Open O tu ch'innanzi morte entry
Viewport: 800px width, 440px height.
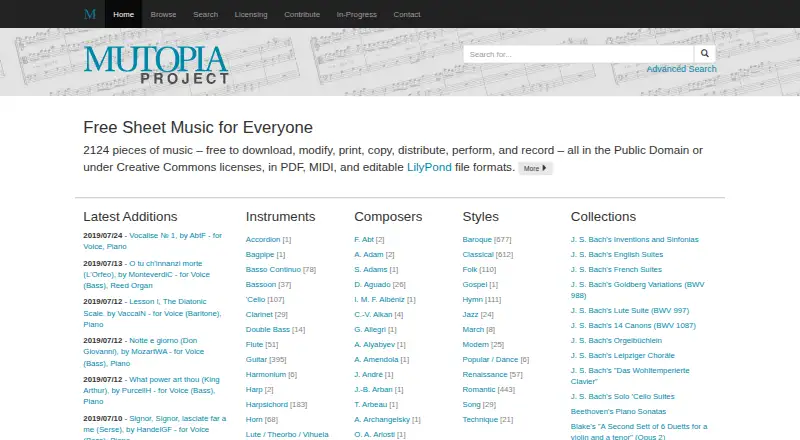click(x=146, y=275)
